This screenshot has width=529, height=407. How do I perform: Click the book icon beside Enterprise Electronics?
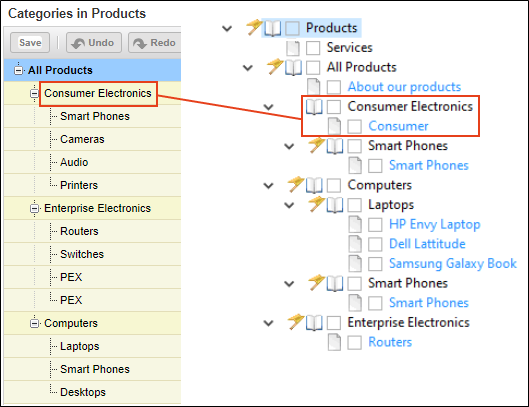(314, 323)
